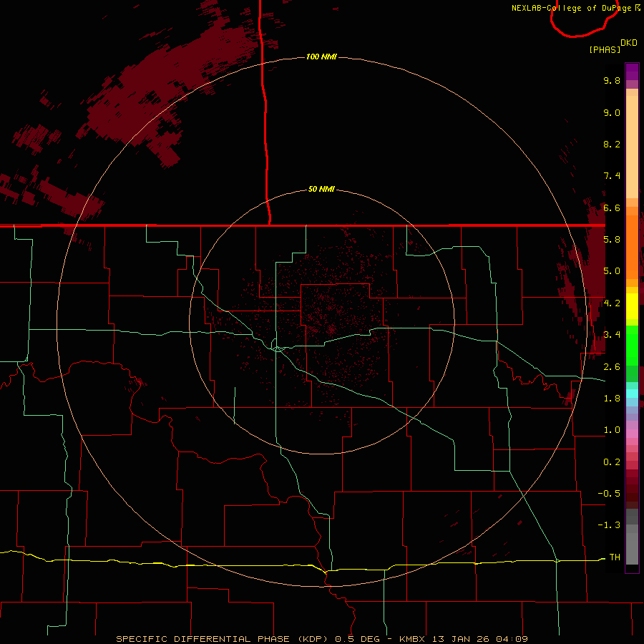Select the 100 NMI range ring label
The image size is (644, 644).
321,57
